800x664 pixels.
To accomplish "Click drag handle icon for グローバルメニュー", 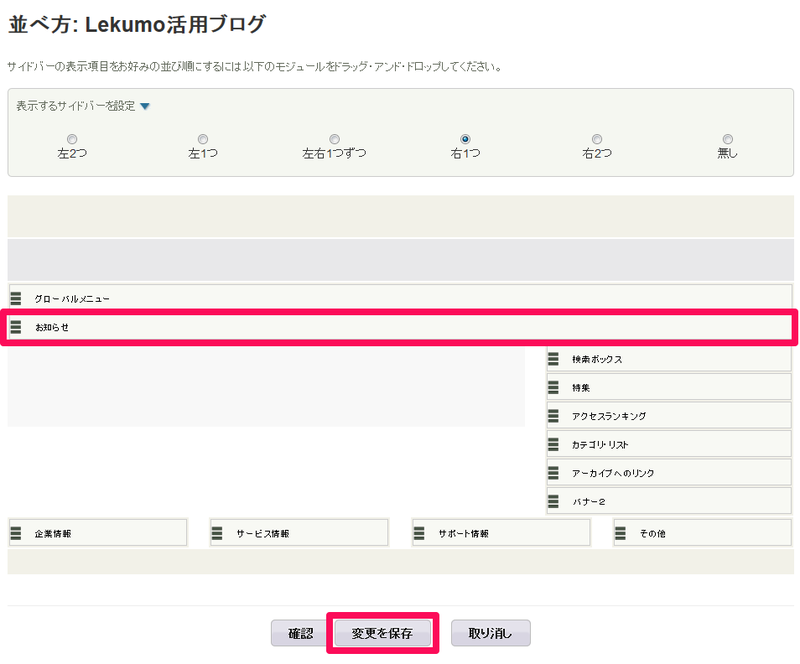I will point(16,298).
